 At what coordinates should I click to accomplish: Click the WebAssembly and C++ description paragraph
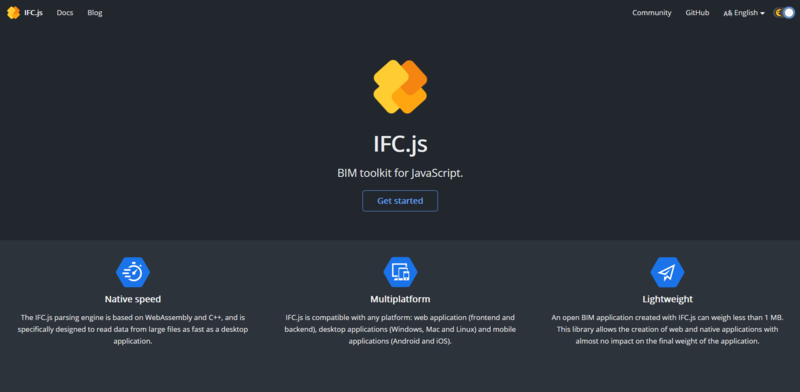click(133, 329)
